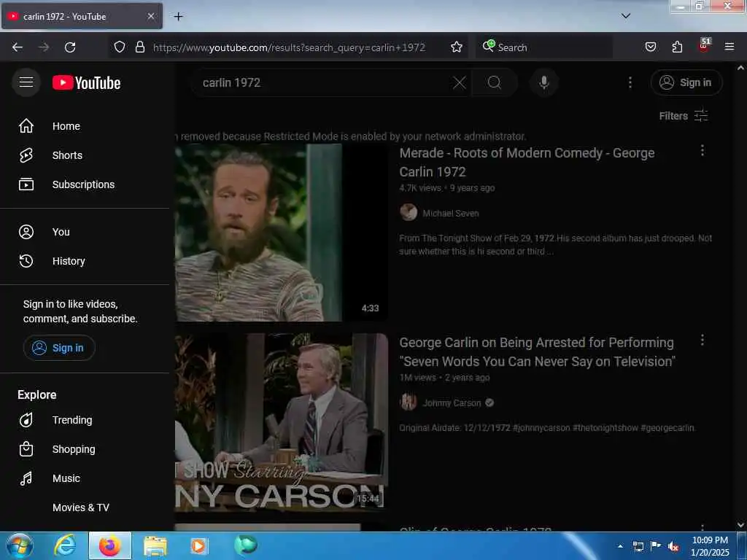Clear the search box with the X icon
The width and height of the screenshot is (747, 560).
460,83
